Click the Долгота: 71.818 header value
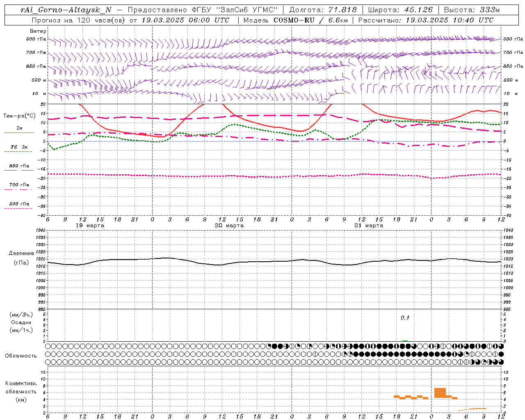Image resolution: width=525 pixels, height=420 pixels. pos(323,10)
